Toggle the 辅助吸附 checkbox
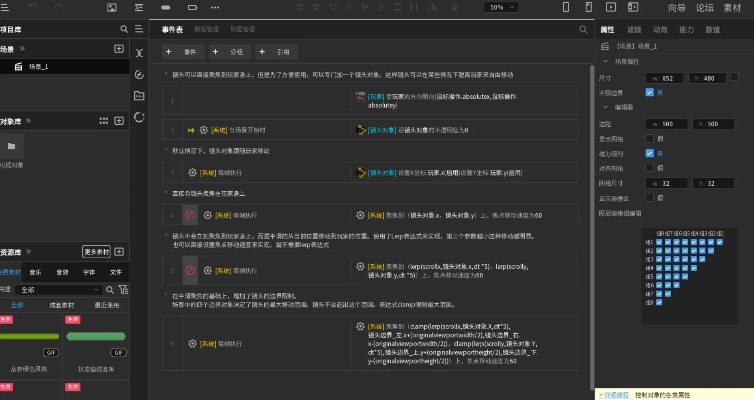The image size is (754, 400). 648,153
